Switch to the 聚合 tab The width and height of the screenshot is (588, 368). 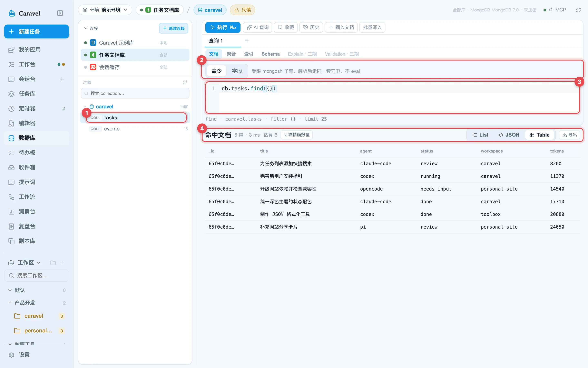point(231,54)
